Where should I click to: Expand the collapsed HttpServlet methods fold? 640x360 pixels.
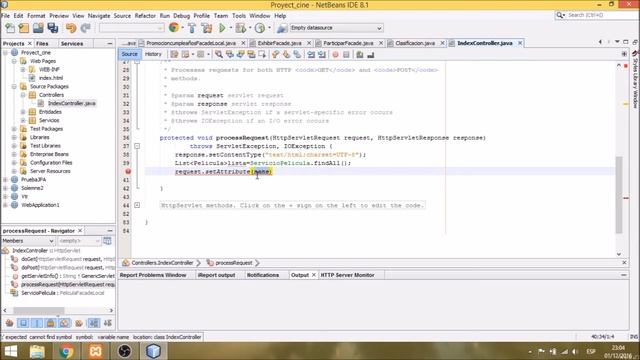[x=137, y=205]
